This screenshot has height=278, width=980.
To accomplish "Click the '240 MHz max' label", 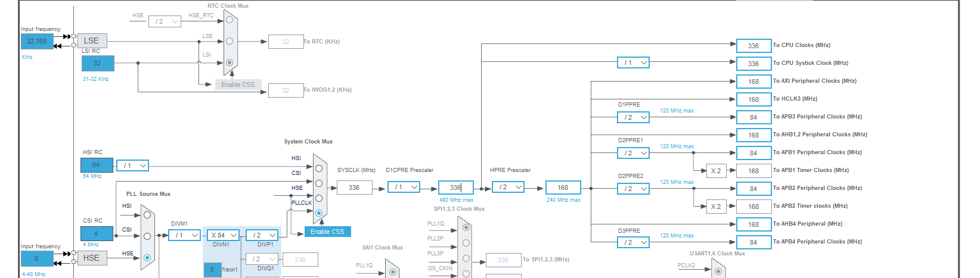I will coord(563,200).
